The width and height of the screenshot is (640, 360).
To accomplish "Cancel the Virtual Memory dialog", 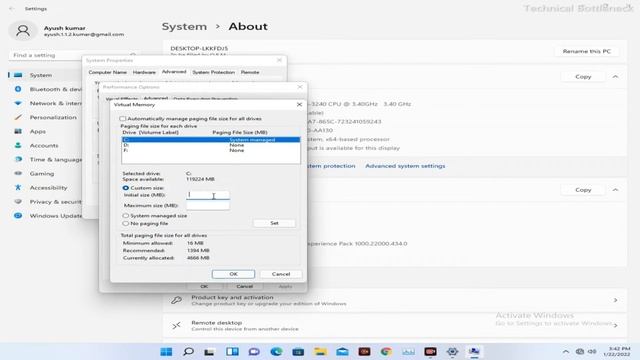I will click(281, 274).
